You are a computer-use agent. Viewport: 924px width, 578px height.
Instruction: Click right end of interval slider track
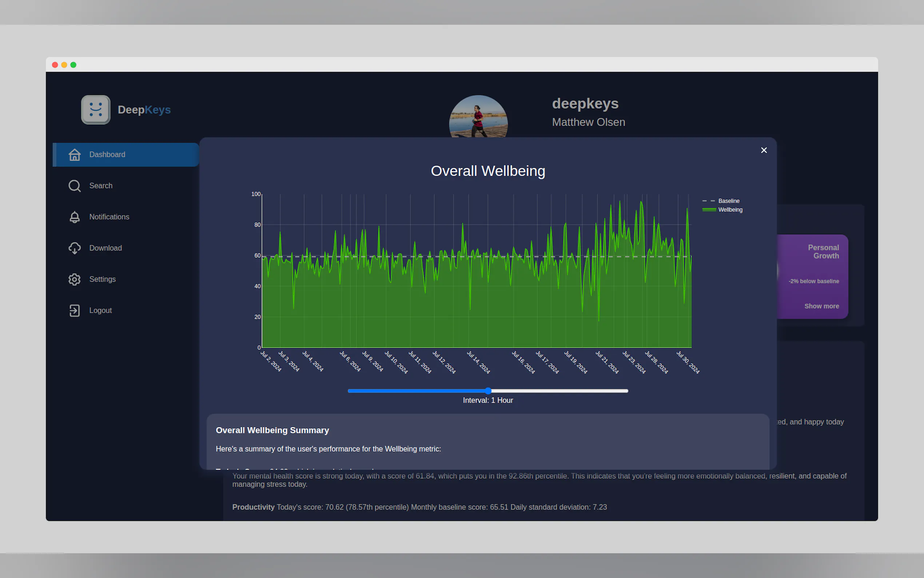626,391
